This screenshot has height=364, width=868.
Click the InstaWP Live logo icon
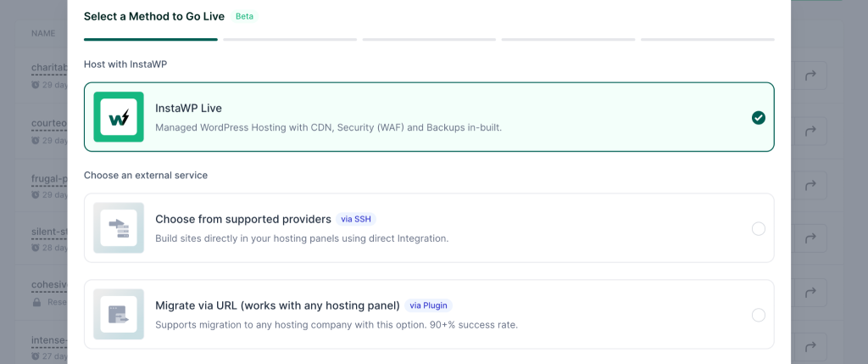(x=119, y=117)
